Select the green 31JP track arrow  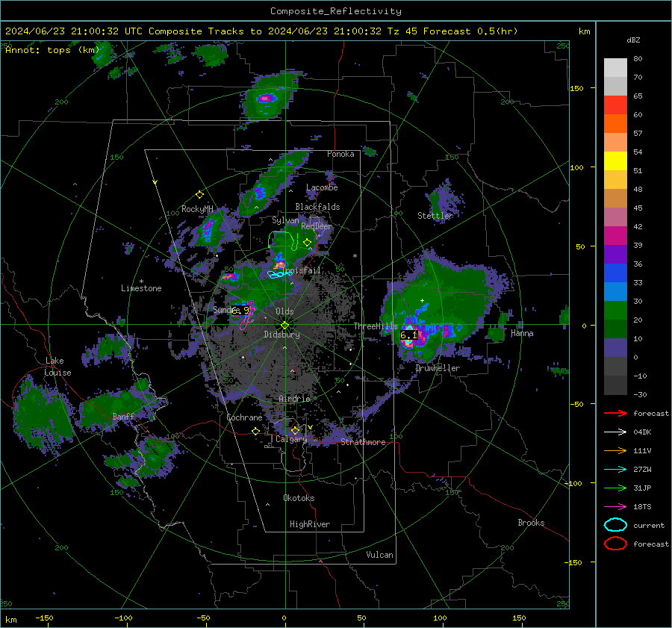point(615,488)
